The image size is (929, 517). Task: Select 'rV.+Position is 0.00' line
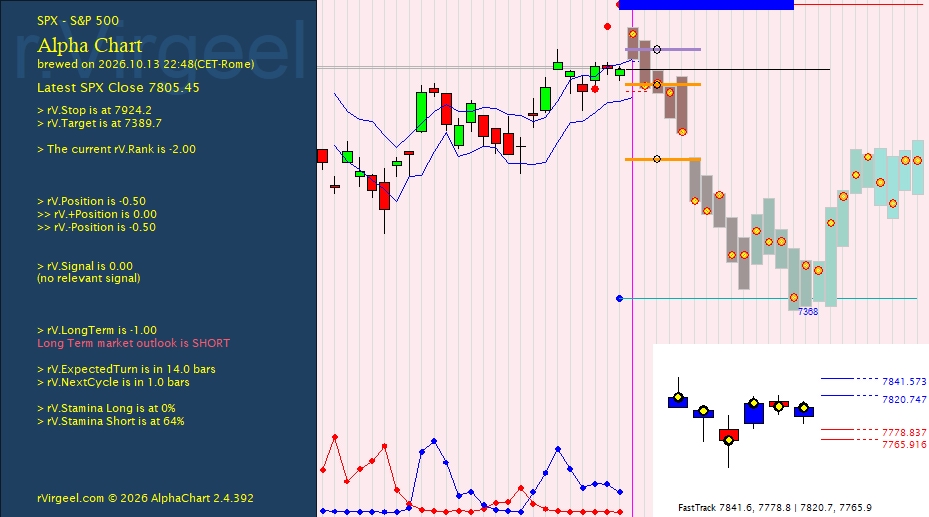pyautogui.click(x=97, y=214)
